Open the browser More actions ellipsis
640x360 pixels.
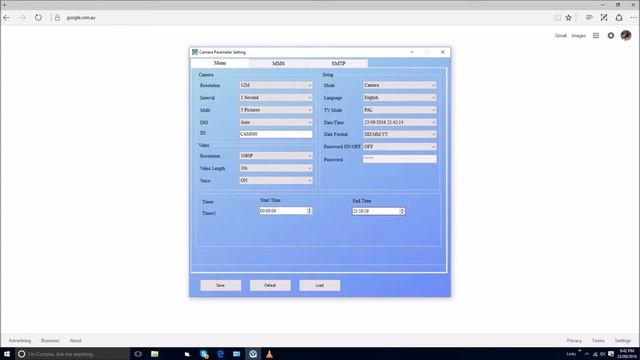633,18
